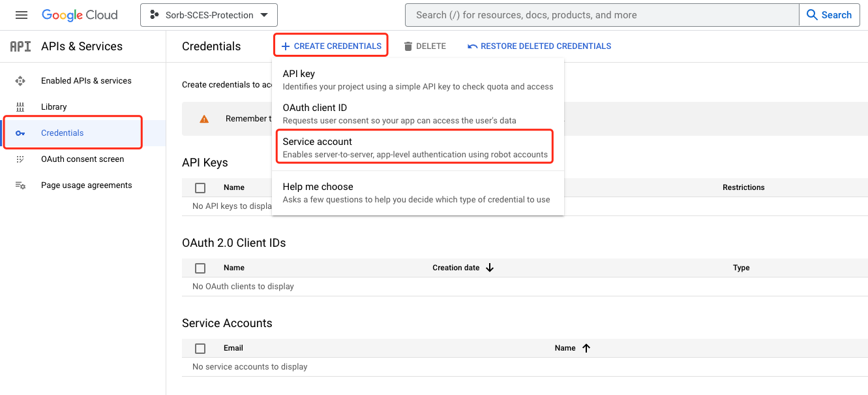Open Page usage agreements via its icon
Viewport: 868px width, 395px height.
click(x=20, y=185)
